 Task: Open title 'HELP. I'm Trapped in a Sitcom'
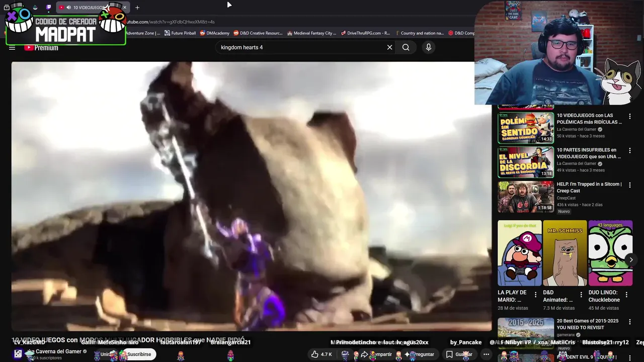click(589, 188)
